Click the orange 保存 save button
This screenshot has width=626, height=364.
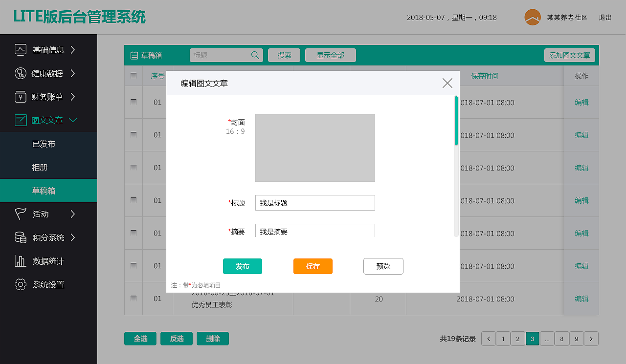[x=313, y=266]
